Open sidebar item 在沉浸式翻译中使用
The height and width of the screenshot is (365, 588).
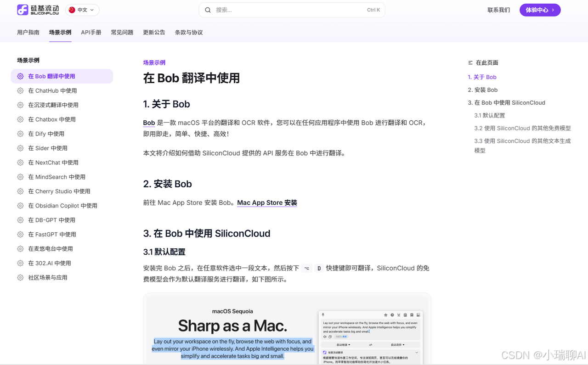pos(62,105)
